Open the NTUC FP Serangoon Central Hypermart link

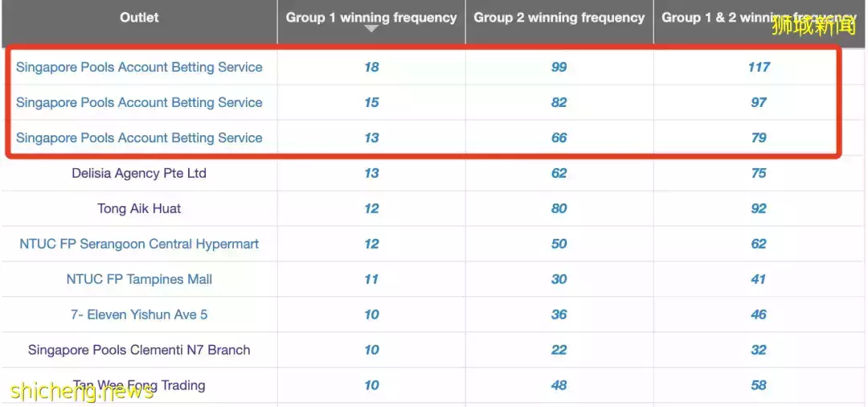[x=139, y=245]
